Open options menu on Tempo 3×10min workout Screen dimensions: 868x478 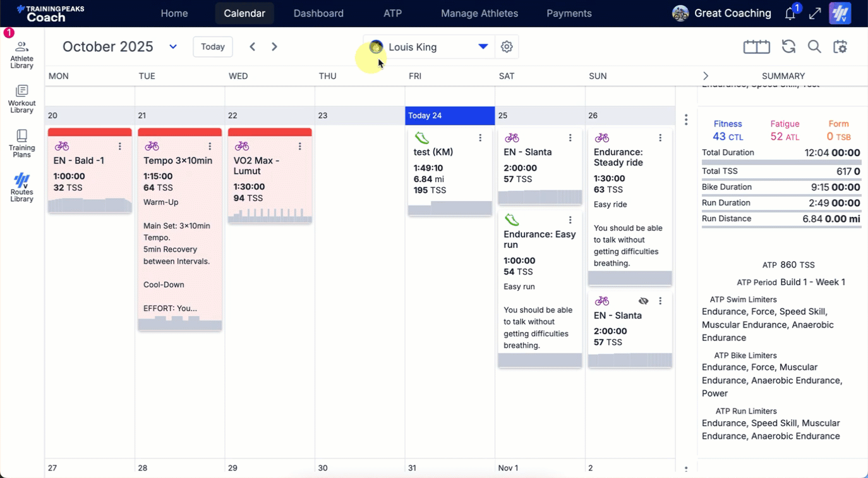(210, 146)
